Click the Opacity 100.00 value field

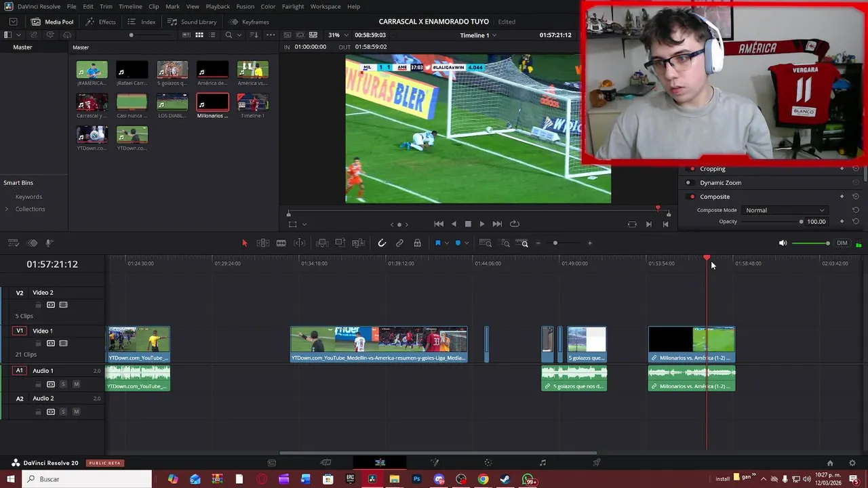[816, 222]
